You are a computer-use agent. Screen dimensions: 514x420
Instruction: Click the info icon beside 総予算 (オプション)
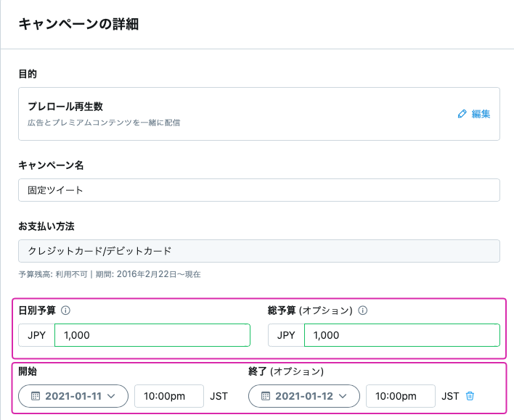click(x=362, y=310)
